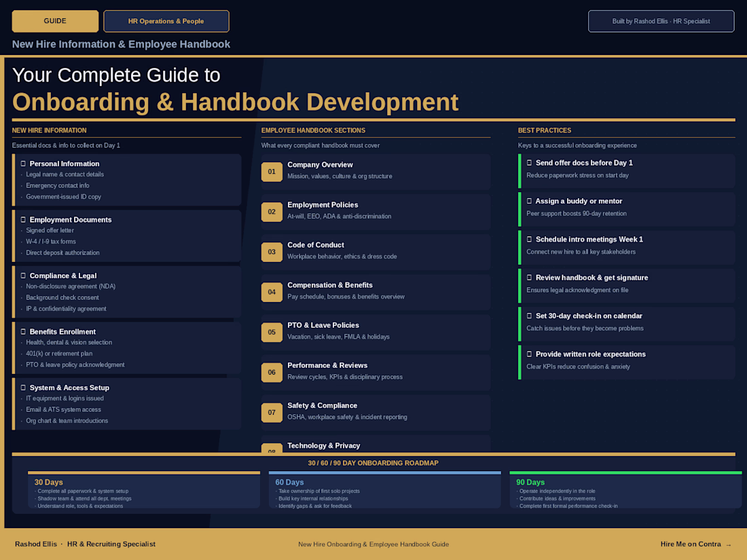Click the Emergency contact info item

[58, 186]
